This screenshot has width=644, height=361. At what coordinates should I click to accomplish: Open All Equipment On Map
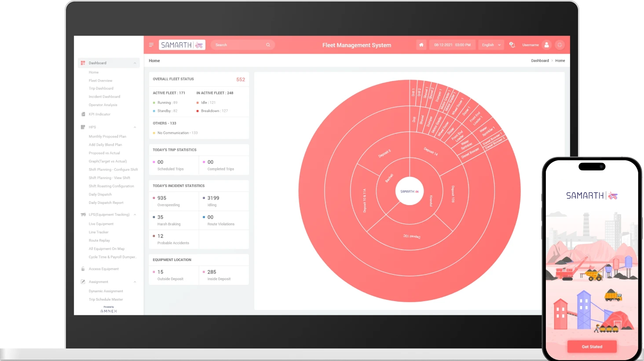coord(106,249)
